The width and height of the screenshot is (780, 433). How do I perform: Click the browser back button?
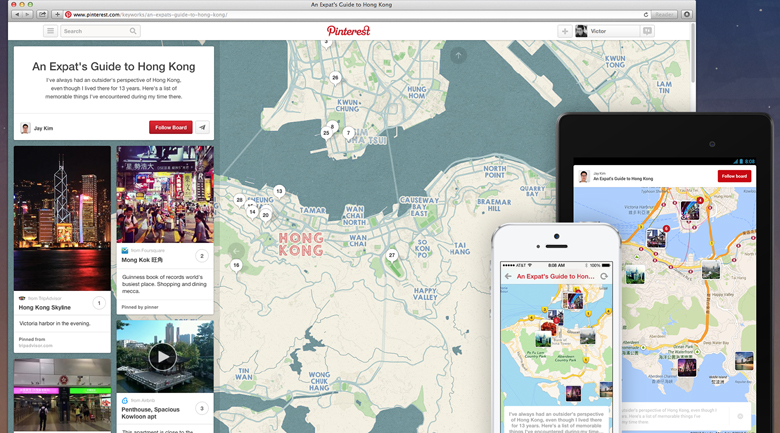point(17,14)
